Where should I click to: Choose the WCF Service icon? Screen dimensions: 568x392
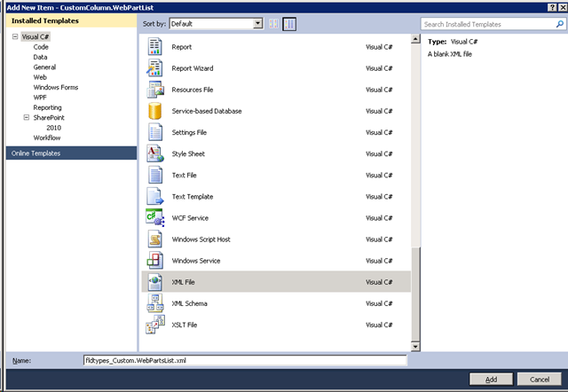[x=155, y=217]
